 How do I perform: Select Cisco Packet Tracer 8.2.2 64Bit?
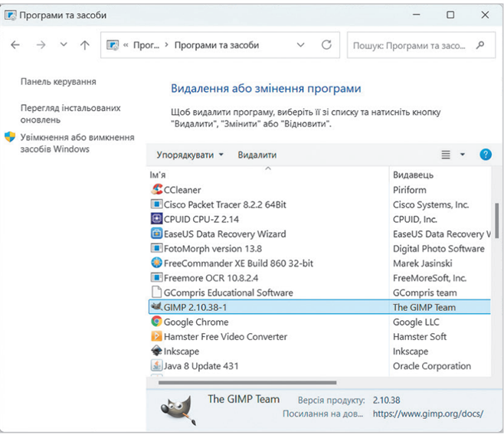(x=224, y=204)
